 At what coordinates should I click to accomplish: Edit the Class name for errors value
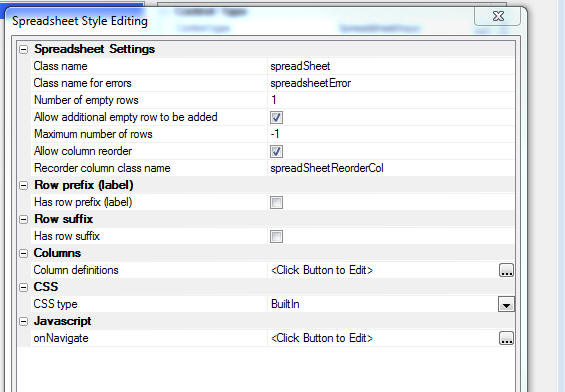coord(391,83)
